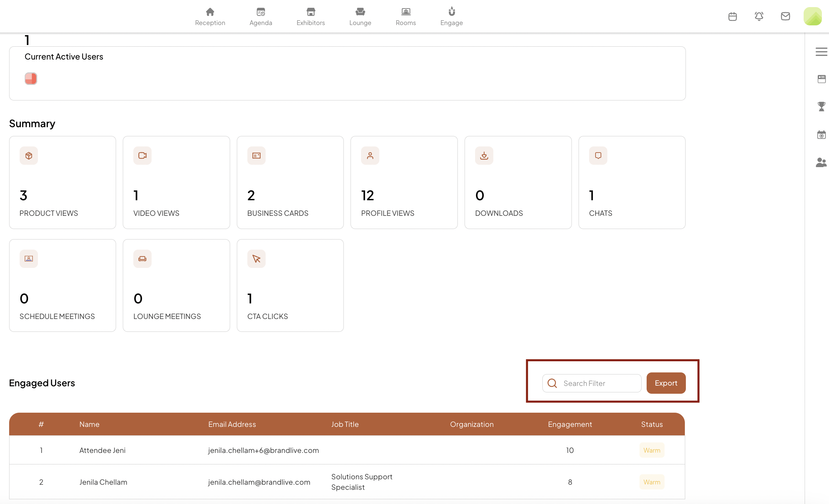Click the PRODUCT VIEWS label

(x=49, y=213)
